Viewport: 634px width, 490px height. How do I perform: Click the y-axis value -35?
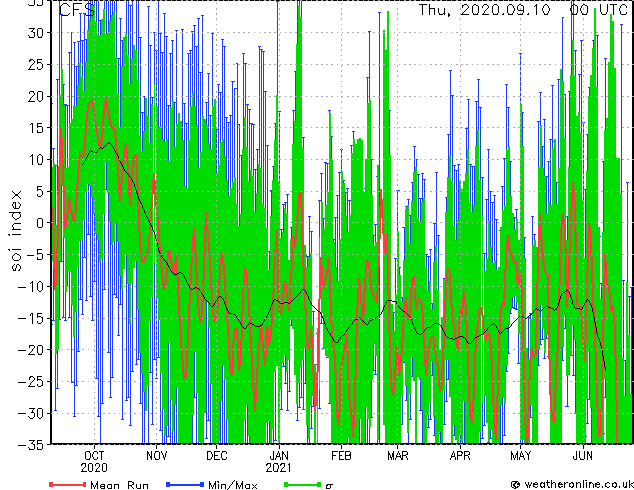coord(32,445)
